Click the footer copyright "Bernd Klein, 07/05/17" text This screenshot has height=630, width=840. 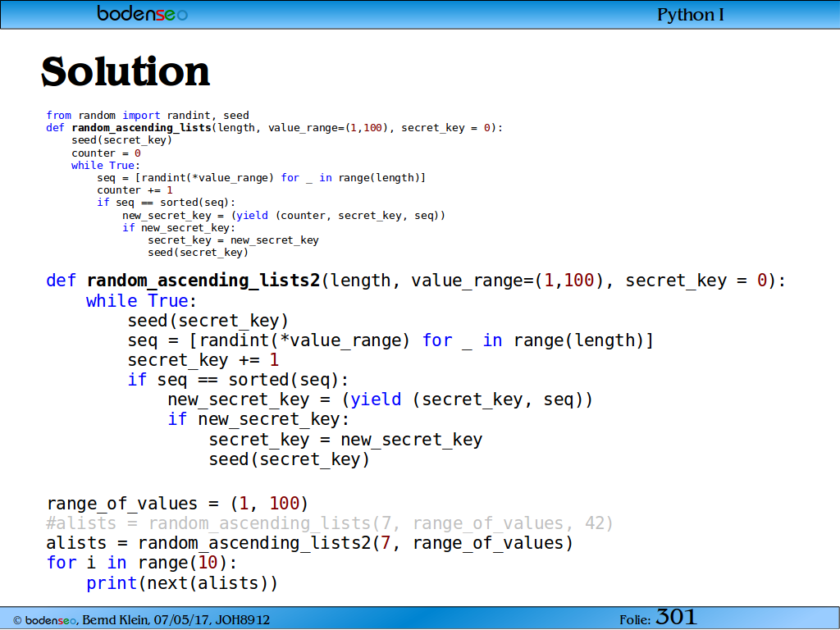coord(148,620)
